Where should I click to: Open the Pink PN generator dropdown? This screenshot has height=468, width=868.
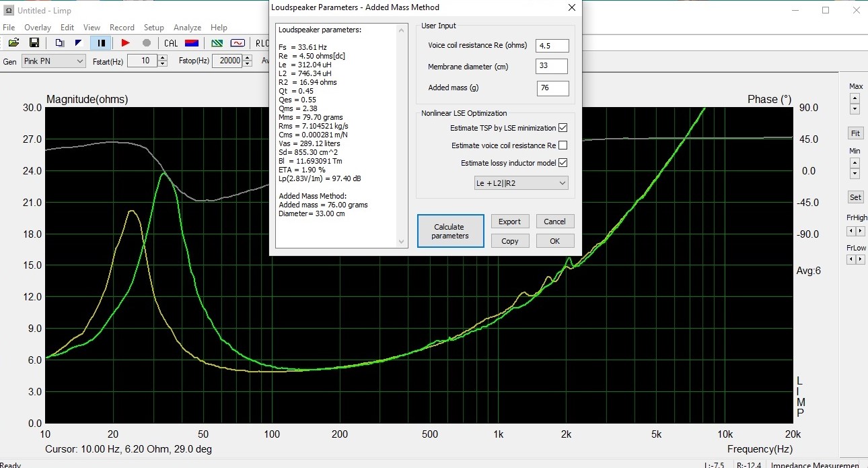pos(53,61)
